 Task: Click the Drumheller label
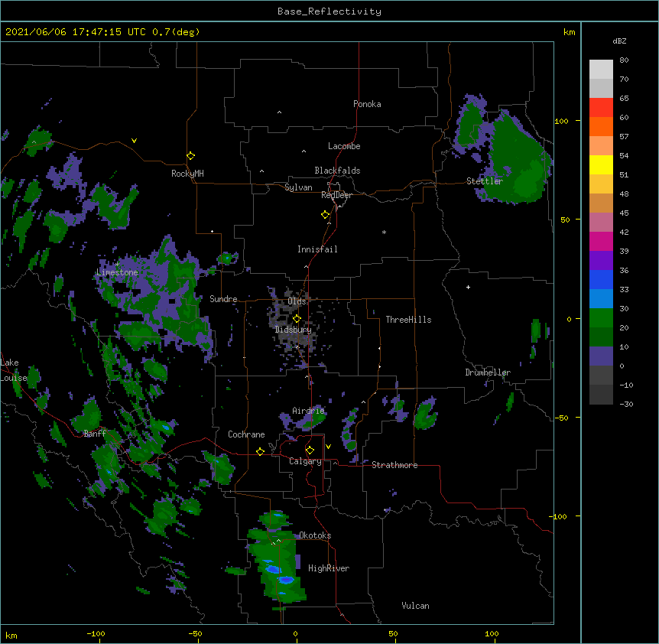(488, 372)
